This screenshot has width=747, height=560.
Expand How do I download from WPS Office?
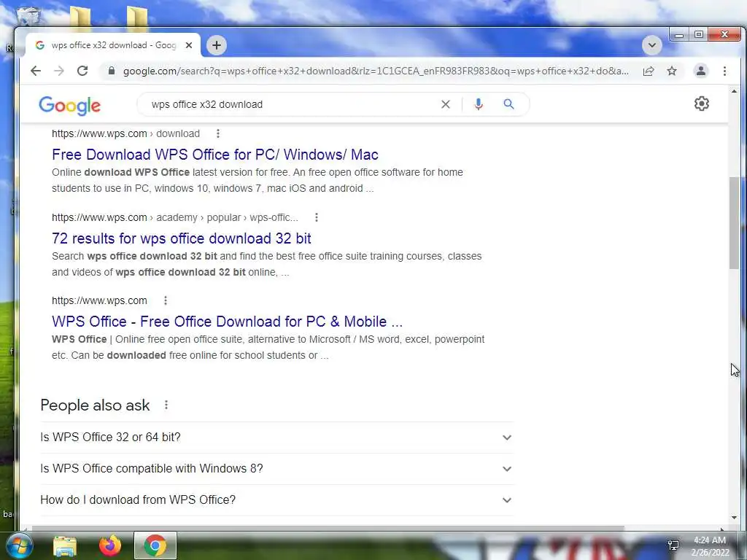[x=276, y=500]
